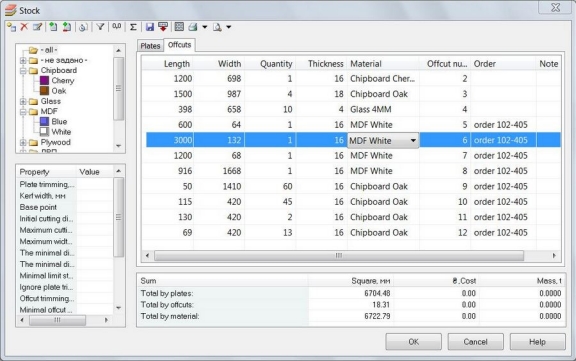Select the Plate trimming property row
The height and width of the screenshot is (361, 576).
point(65,184)
